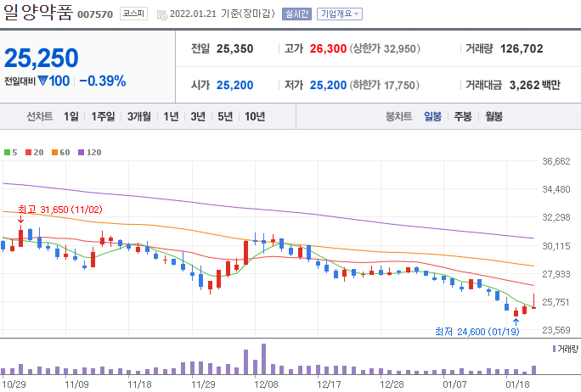Switch to 일봉 candlestick chart
This screenshot has width=581, height=392.
point(433,116)
